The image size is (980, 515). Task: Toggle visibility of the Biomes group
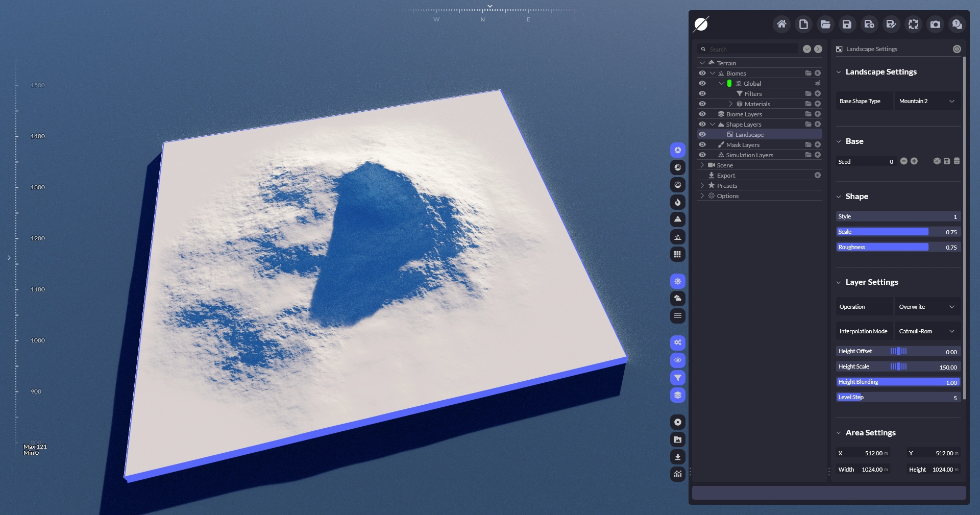(x=702, y=73)
